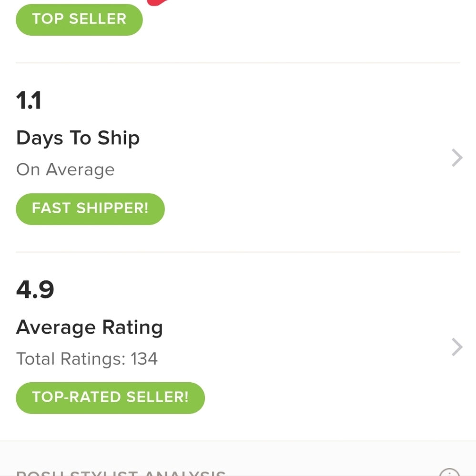Tap the TOP SELLER badge
The height and width of the screenshot is (476, 476).
point(79,20)
